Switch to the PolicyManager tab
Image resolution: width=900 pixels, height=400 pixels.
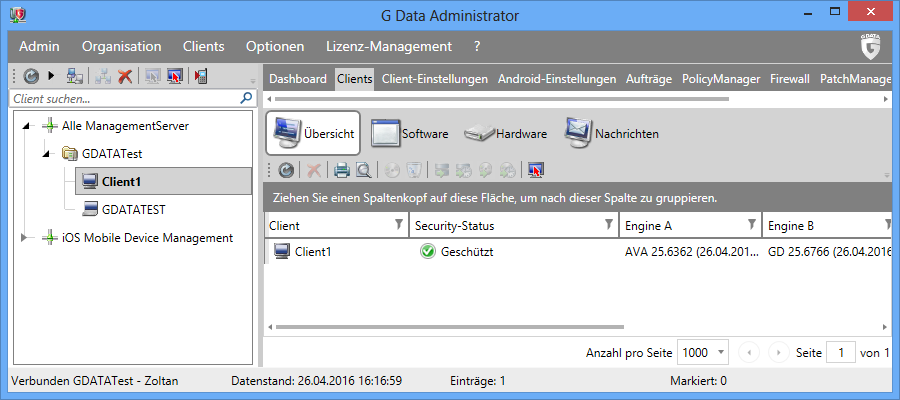[x=721, y=79]
